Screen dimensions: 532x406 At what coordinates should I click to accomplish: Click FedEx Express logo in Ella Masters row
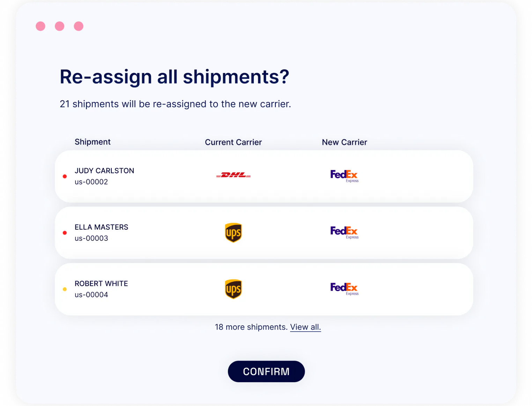pos(344,232)
